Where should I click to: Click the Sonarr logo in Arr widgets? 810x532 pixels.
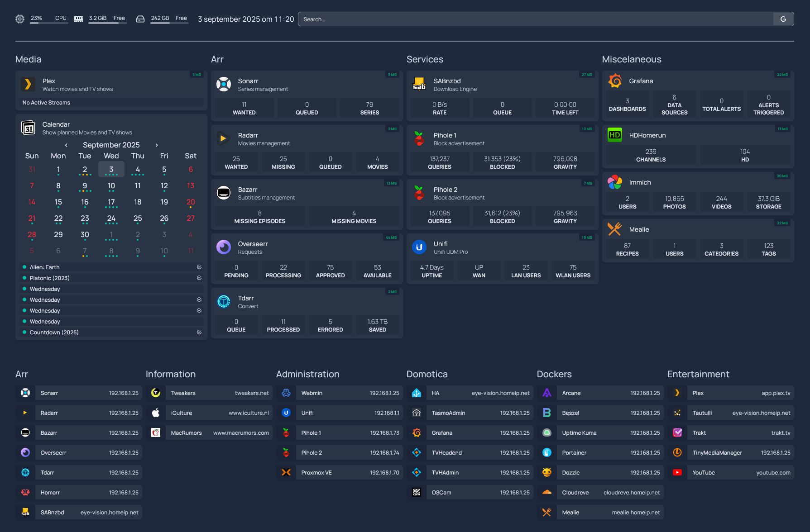tap(224, 84)
